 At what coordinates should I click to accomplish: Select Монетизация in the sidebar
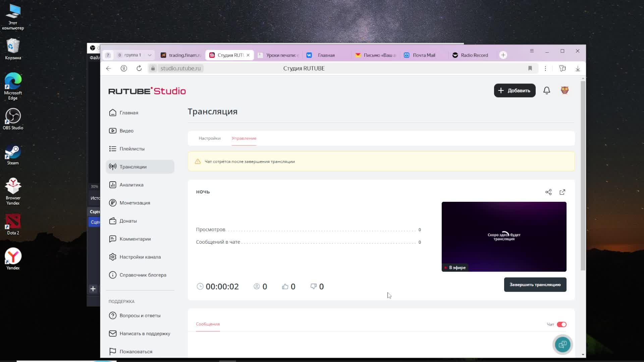(x=135, y=203)
